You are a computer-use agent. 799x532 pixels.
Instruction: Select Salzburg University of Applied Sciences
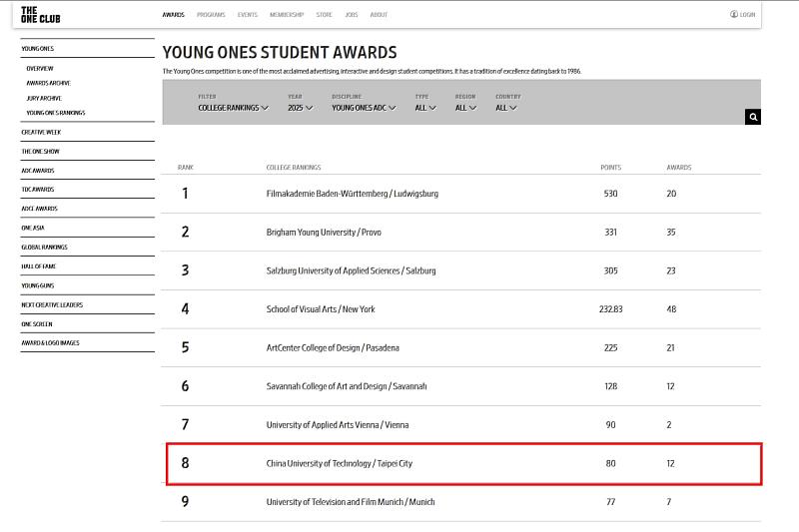[x=352, y=270]
